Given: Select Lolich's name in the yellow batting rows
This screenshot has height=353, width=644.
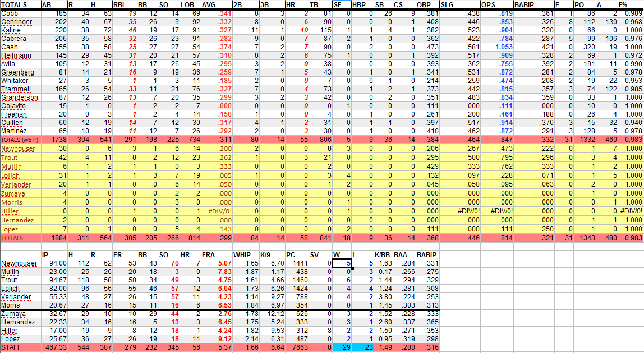Looking at the screenshot, I should coord(21,176).
